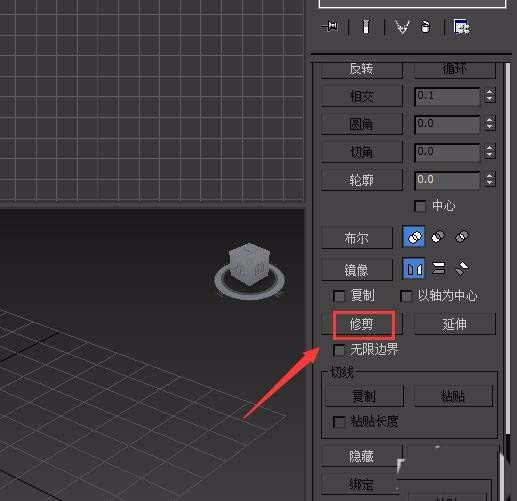This screenshot has height=501, width=517.
Task: Enable 粘贴长度 checkbox
Action: point(339,422)
